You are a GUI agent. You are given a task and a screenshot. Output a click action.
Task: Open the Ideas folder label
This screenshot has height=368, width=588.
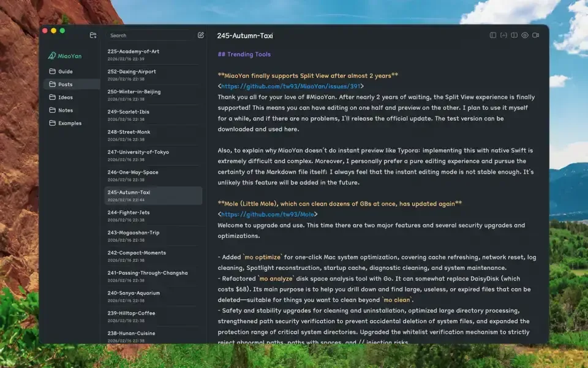pos(66,98)
